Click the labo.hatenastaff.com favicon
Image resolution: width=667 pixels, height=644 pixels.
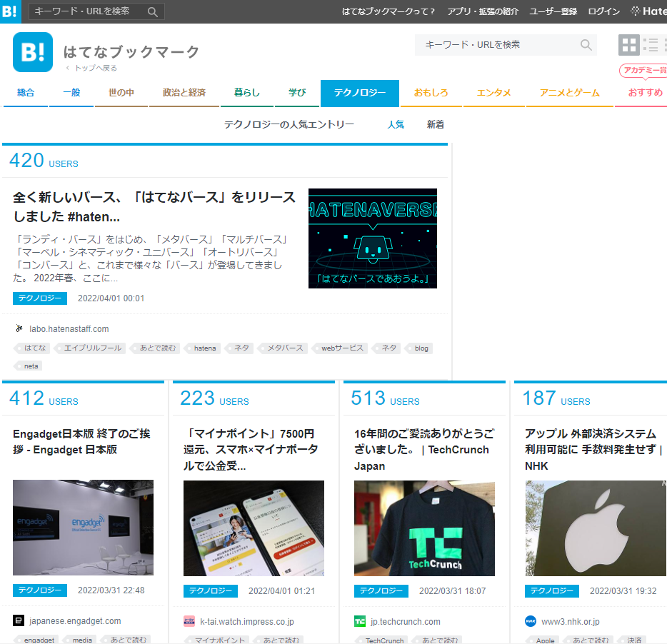(x=19, y=328)
